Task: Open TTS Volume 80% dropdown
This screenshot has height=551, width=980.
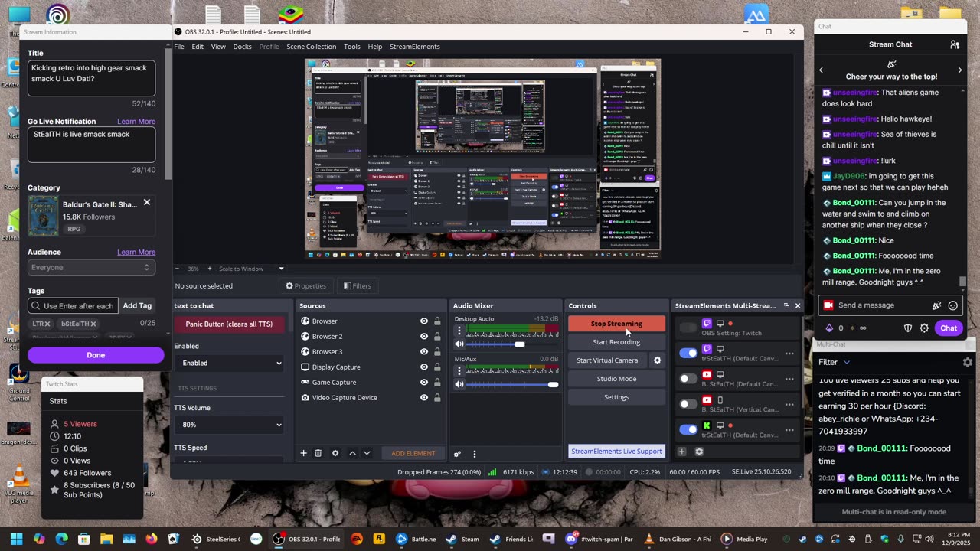Action: 229,425
